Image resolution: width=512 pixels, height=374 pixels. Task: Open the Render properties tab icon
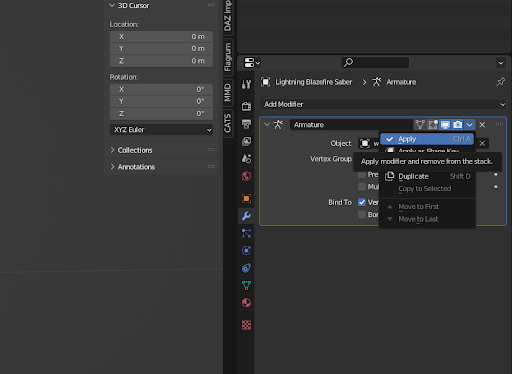coord(246,106)
